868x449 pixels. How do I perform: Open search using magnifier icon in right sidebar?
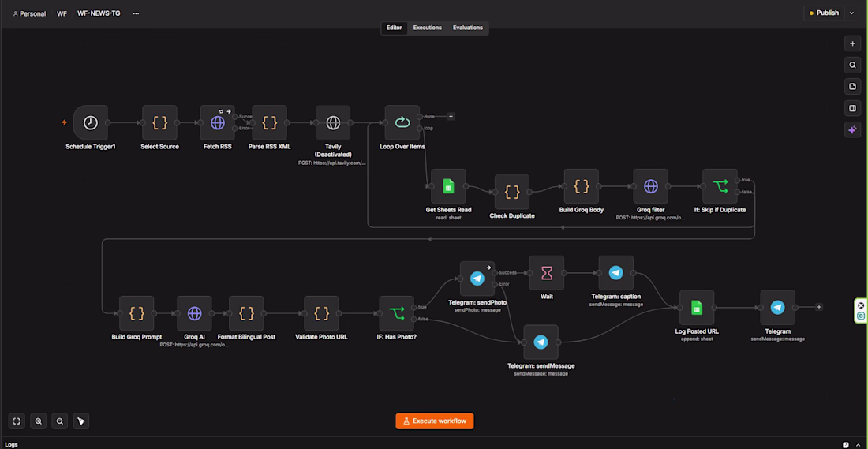(852, 65)
